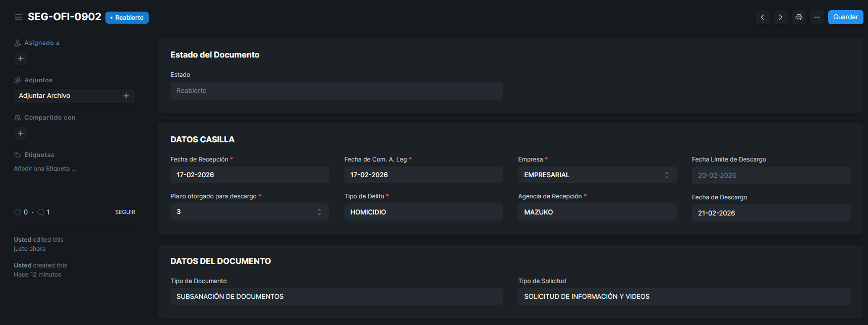This screenshot has width=868, height=325.
Task: Like the document with heart icon
Action: pyautogui.click(x=18, y=212)
